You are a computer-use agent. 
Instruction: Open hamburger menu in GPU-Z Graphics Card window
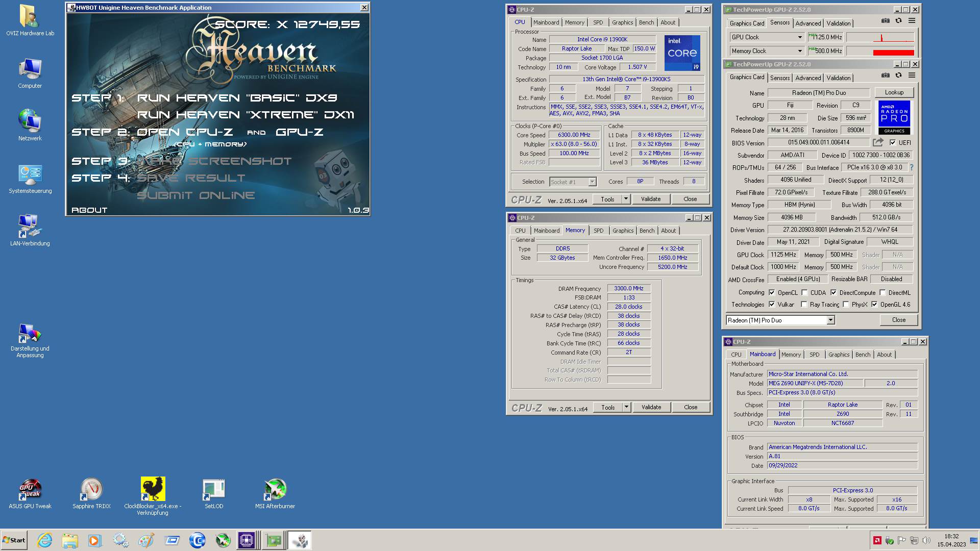pos(912,75)
